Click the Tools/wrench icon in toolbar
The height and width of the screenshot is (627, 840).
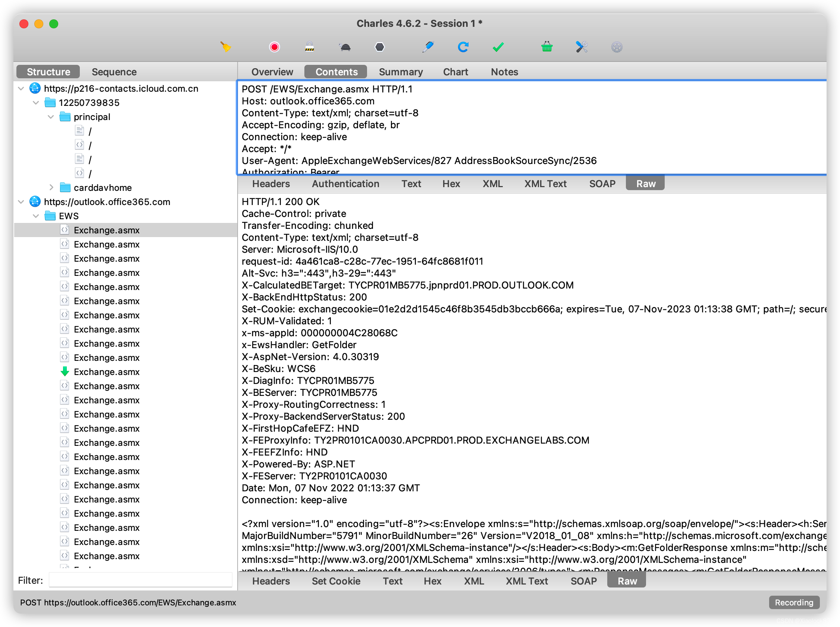[x=581, y=47]
